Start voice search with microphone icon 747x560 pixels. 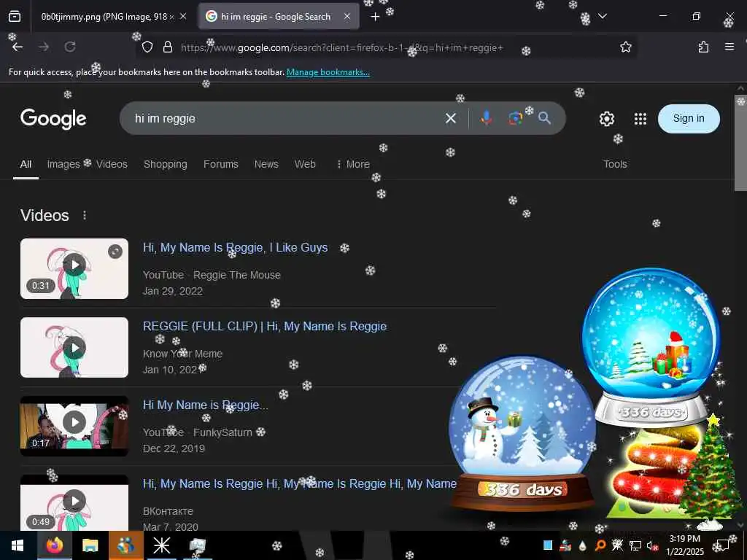tap(486, 117)
